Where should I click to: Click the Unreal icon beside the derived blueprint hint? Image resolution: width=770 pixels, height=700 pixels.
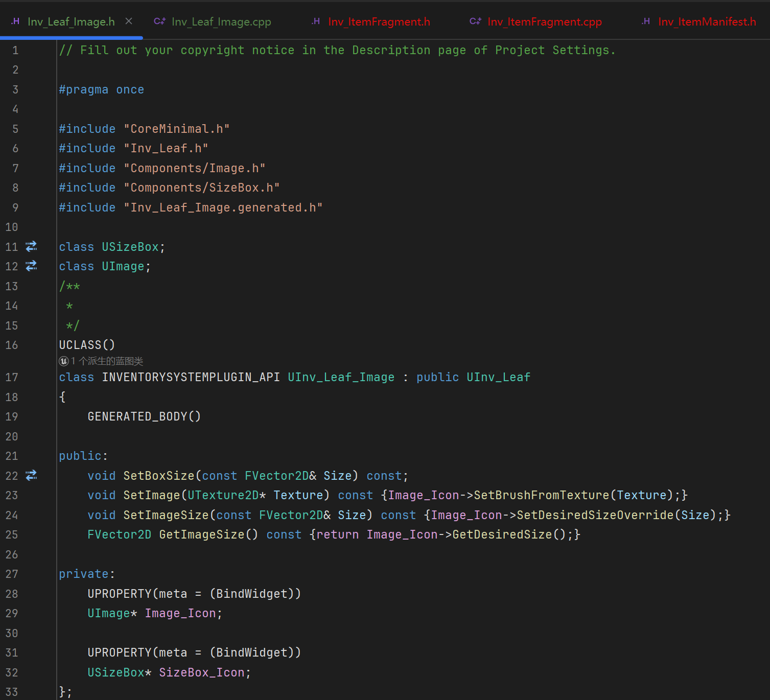(x=64, y=361)
